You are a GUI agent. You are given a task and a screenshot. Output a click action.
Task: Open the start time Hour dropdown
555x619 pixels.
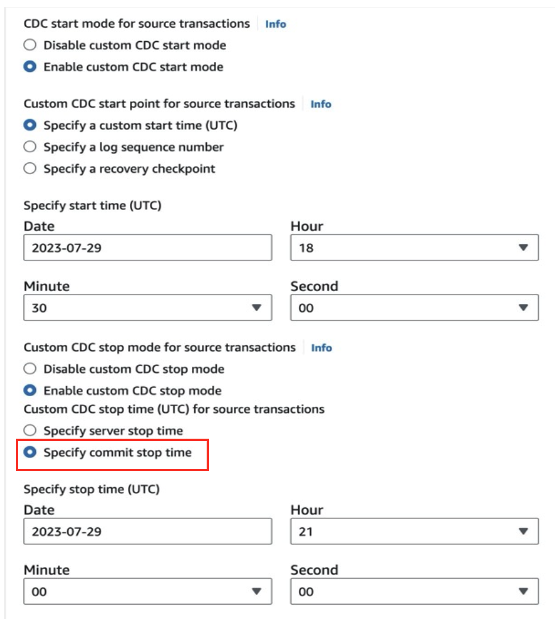tap(414, 248)
